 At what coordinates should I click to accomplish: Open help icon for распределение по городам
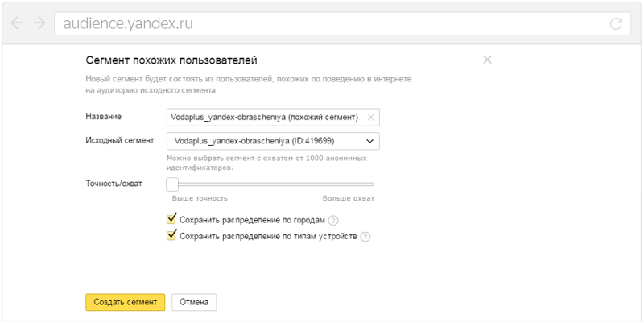[x=333, y=221]
